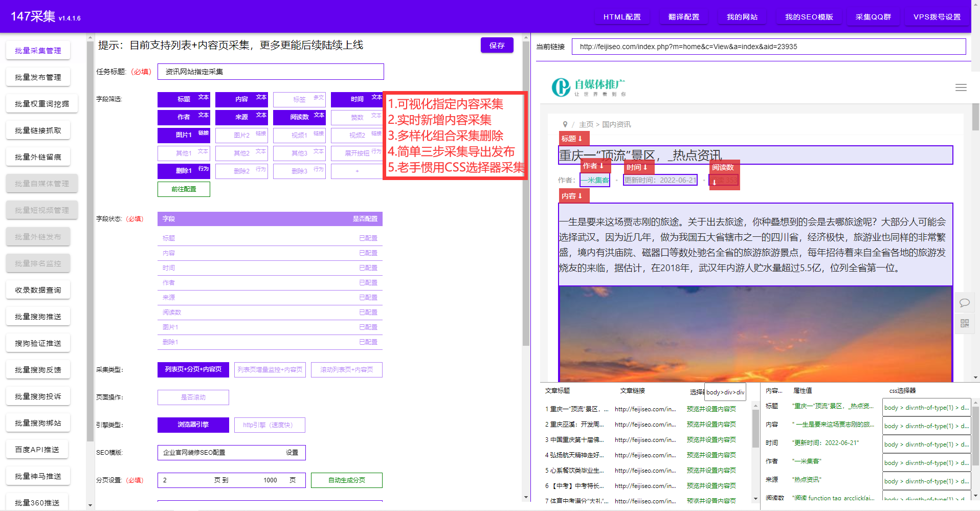Image resolution: width=980 pixels, height=511 pixels.
Task: Open the 翻译配置 menu item
Action: coord(683,16)
